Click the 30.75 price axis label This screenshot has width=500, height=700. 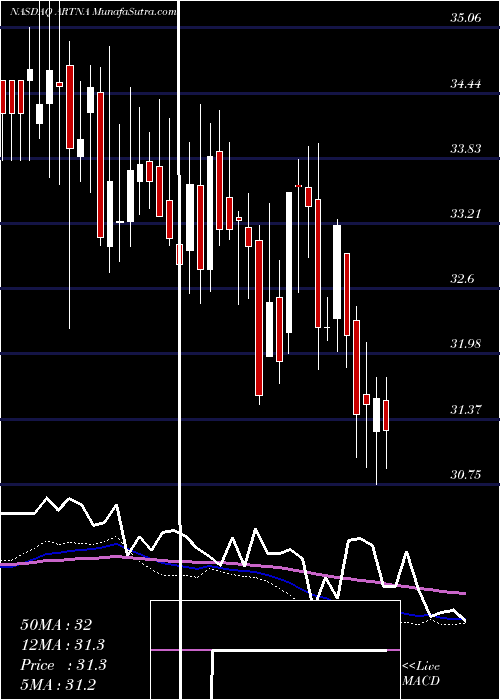466,474
